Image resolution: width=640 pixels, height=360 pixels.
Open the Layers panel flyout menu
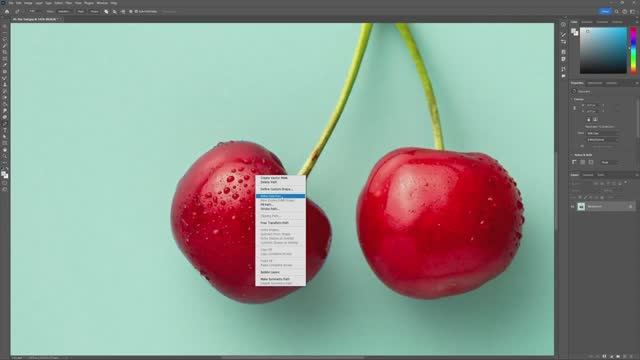(x=637, y=175)
